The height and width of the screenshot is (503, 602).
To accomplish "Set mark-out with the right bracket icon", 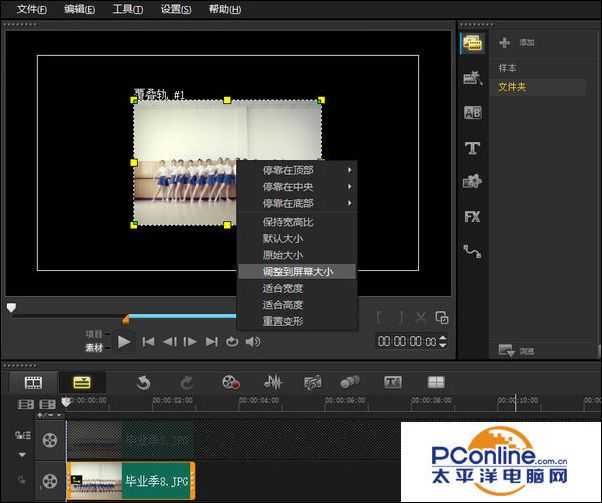I will (401, 318).
